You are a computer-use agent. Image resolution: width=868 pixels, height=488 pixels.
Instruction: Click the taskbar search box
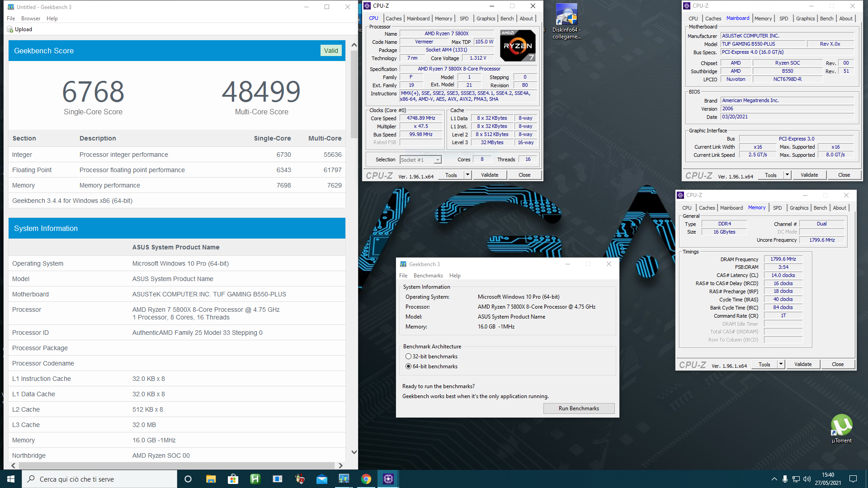pos(99,479)
